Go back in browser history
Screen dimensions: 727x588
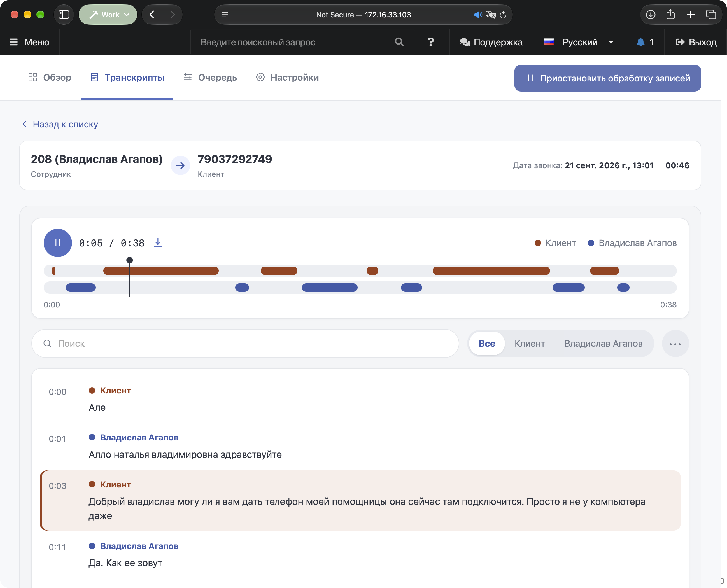point(152,15)
